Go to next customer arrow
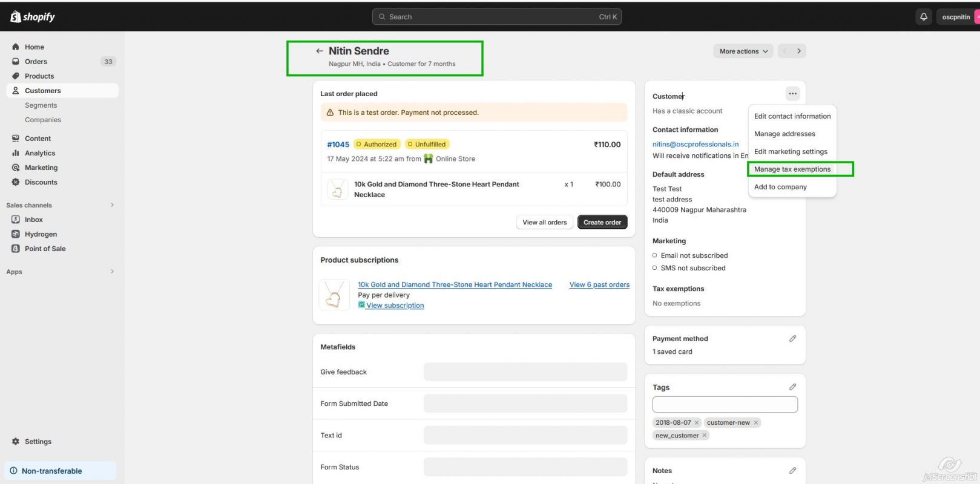This screenshot has width=980, height=484. [798, 51]
